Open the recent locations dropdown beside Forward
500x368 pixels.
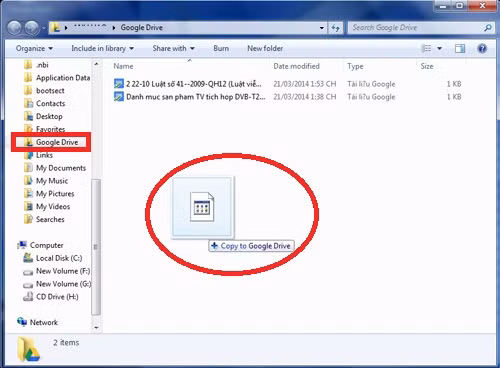pyautogui.click(x=43, y=28)
